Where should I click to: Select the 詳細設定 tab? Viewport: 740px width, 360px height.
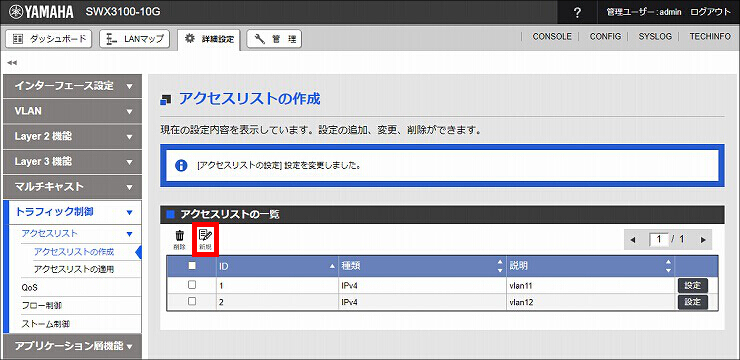(209, 39)
